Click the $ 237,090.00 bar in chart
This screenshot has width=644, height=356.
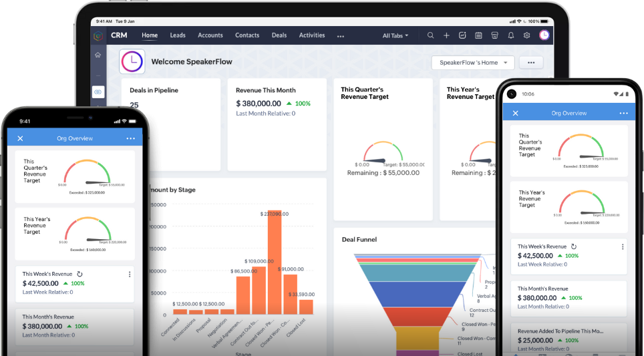point(275,262)
